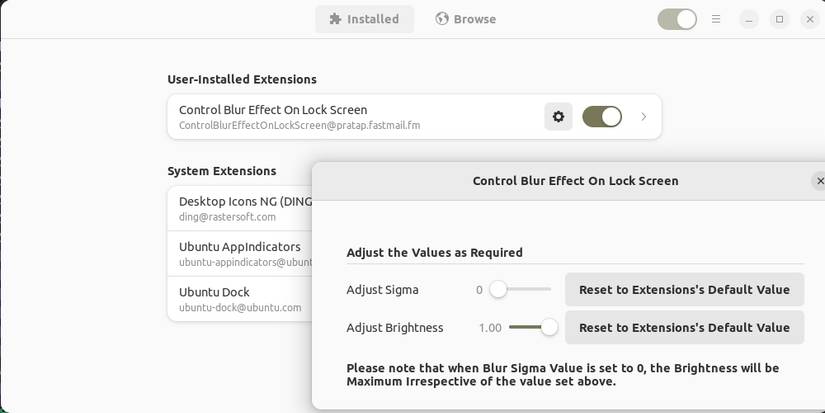The image size is (825, 413).
Task: Reset Brightness to extension's default value
Action: pos(684,327)
